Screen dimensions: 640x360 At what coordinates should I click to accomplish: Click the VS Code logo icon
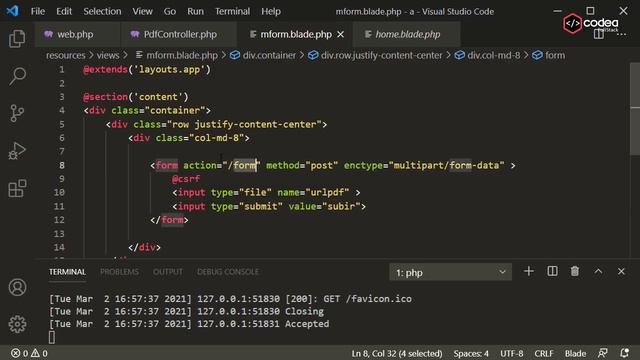12,11
